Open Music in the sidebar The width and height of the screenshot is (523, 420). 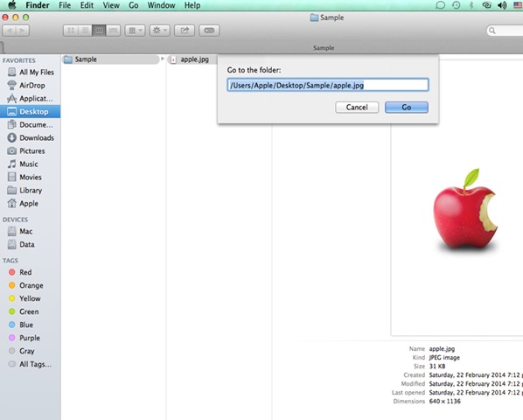31,164
